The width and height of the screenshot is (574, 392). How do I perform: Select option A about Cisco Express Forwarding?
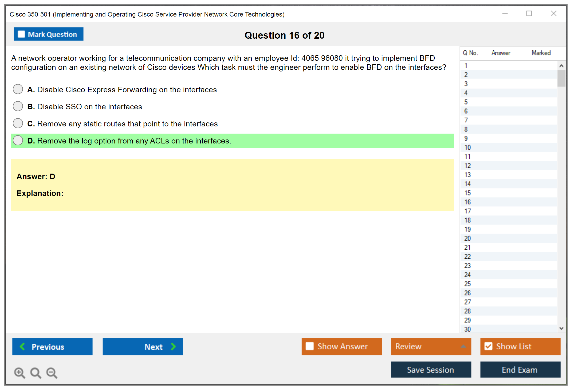tap(18, 89)
